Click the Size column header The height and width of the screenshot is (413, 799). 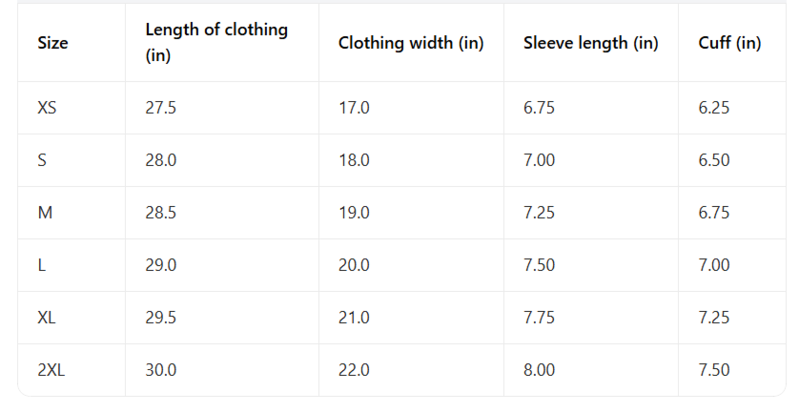pos(52,43)
